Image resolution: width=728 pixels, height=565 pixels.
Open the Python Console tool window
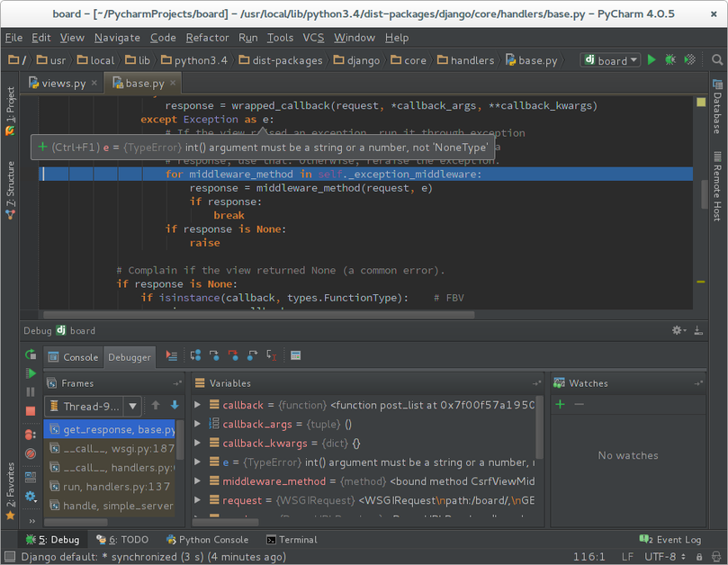tap(207, 540)
